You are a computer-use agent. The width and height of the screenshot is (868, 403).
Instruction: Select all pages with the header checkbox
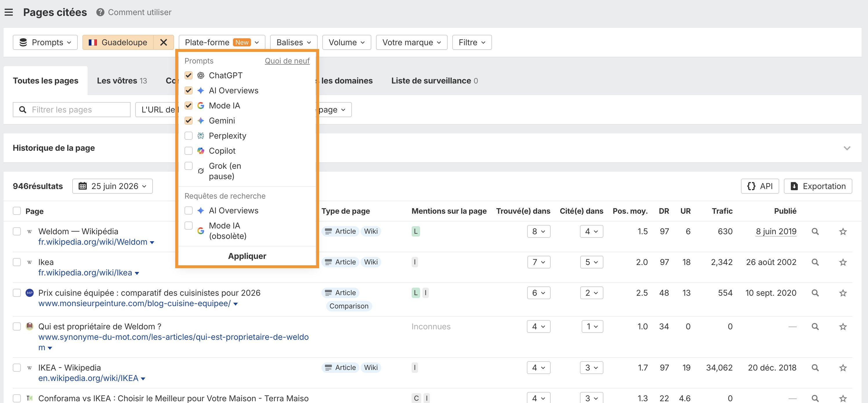[17, 211]
